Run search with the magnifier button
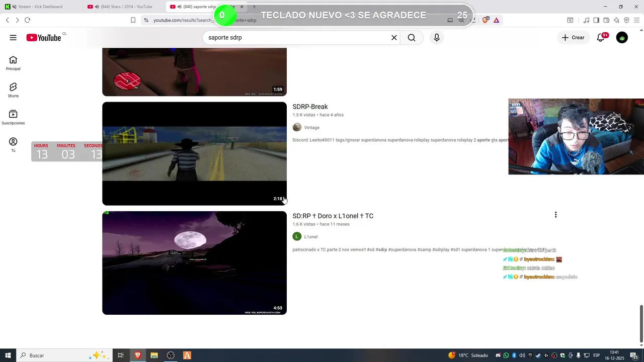This screenshot has width=644, height=362. pos(412,38)
